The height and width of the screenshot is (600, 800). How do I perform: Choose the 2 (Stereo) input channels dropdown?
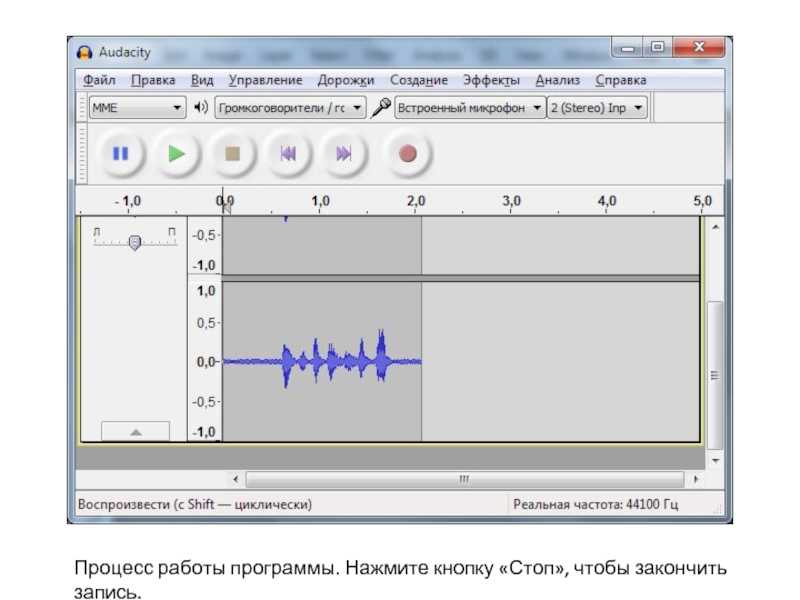pos(597,107)
